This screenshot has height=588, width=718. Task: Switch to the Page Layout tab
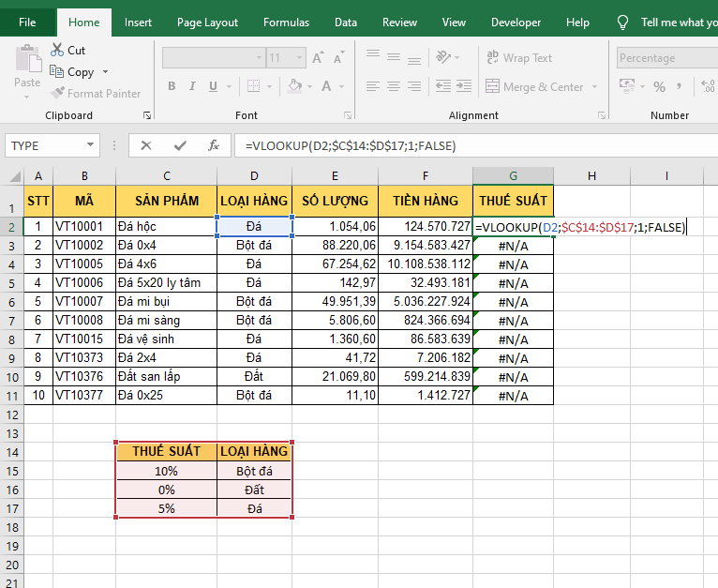(x=207, y=23)
